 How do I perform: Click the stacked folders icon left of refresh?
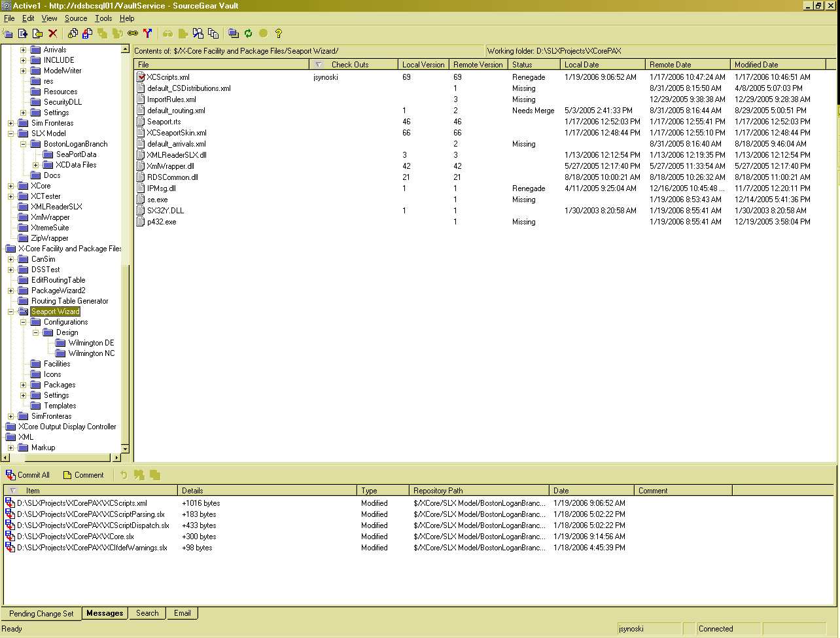234,33
